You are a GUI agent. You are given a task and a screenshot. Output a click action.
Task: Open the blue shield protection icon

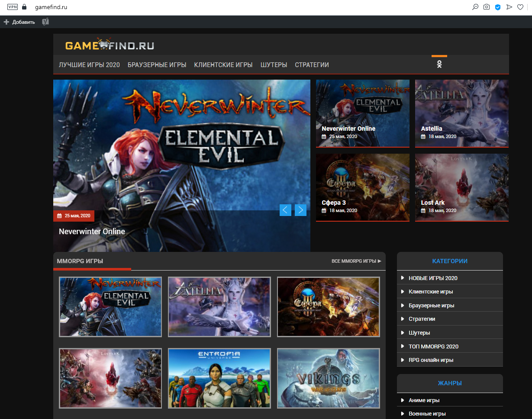(x=498, y=7)
